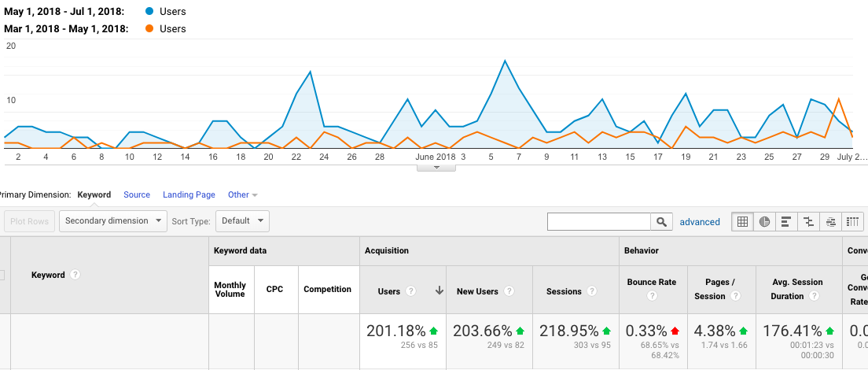Click the blue peak near day 23
This screenshot has height=370, width=868.
[310, 72]
